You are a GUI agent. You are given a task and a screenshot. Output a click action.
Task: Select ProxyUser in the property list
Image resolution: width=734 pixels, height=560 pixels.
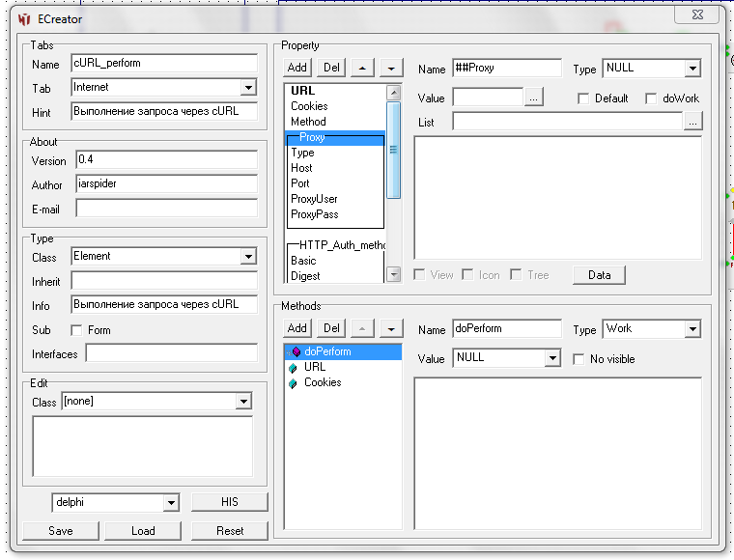coord(314,199)
